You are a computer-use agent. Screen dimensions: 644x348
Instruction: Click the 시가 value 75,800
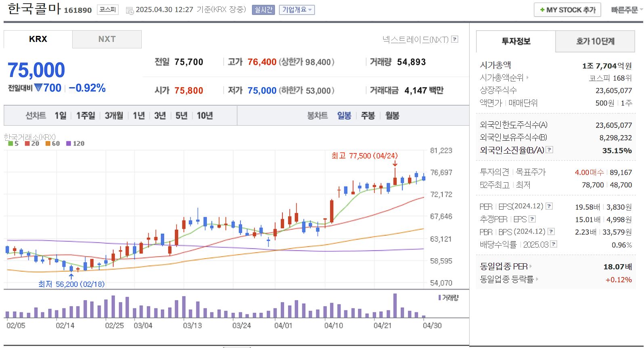coord(189,90)
